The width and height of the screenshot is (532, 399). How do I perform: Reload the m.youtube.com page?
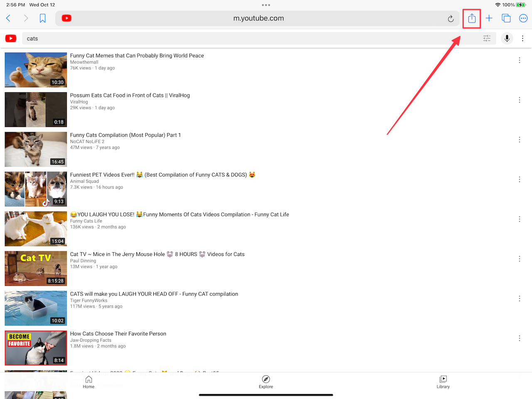pyautogui.click(x=451, y=19)
